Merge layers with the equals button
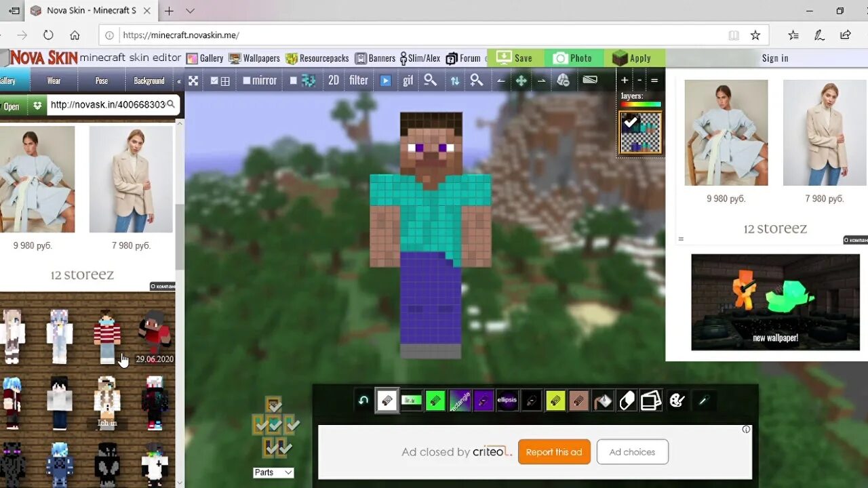 (654, 80)
